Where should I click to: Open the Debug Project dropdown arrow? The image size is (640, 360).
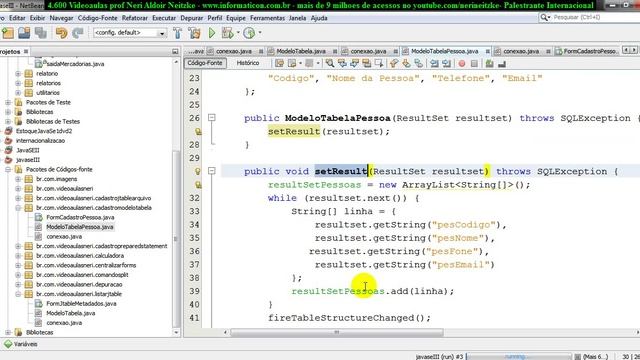click(238, 33)
